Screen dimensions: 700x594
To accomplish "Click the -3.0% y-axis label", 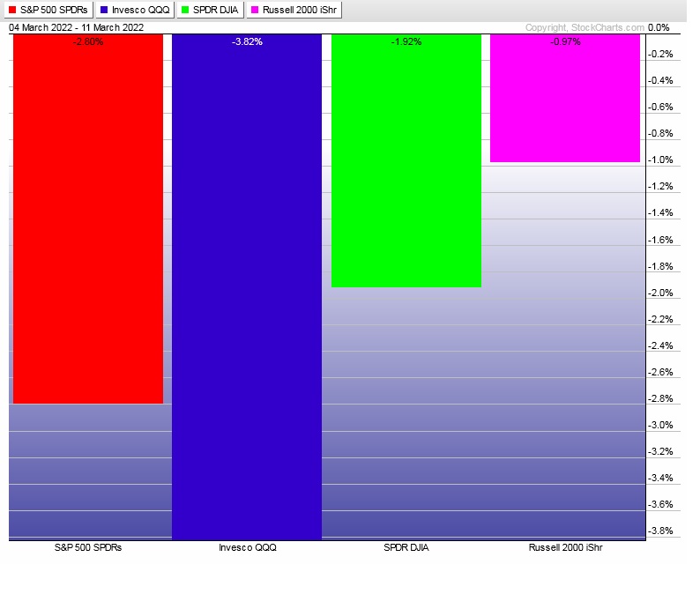I will (x=660, y=425).
